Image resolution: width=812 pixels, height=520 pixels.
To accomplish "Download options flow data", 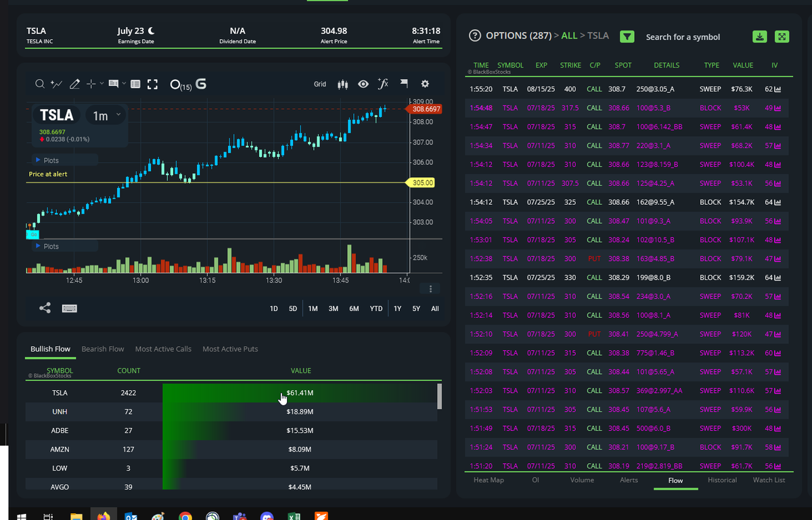I will (x=760, y=37).
